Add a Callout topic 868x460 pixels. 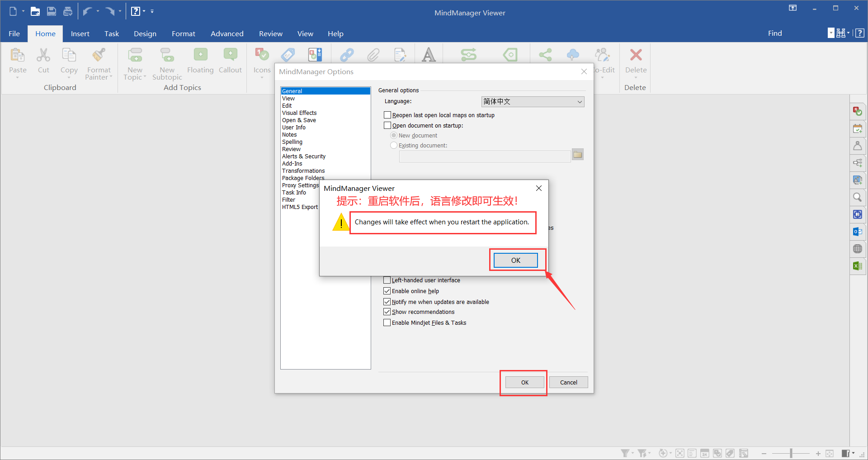(x=230, y=56)
